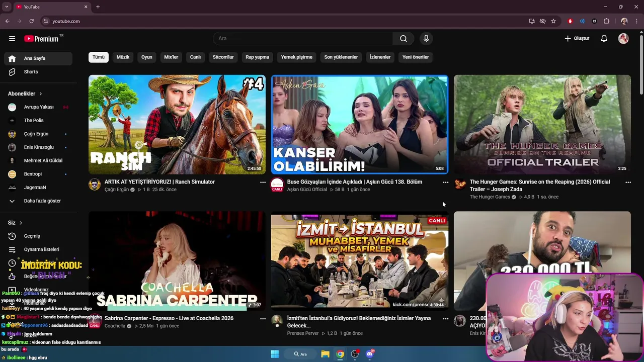Image resolution: width=644 pixels, height=362 pixels.
Task: Reload the page with browser refresh icon
Action: pyautogui.click(x=31, y=21)
